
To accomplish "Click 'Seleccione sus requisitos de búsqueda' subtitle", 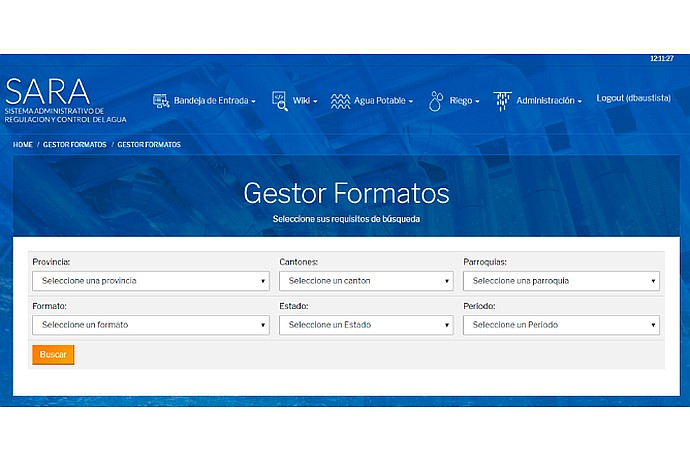I will point(346,219).
